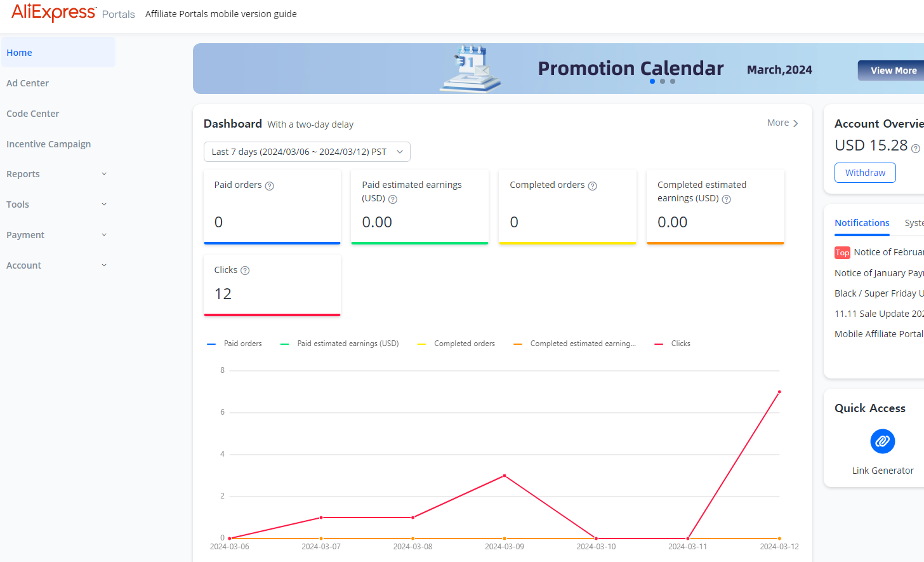The width and height of the screenshot is (924, 562).
Task: Click help icon for Paid estimated earnings
Action: point(393,199)
